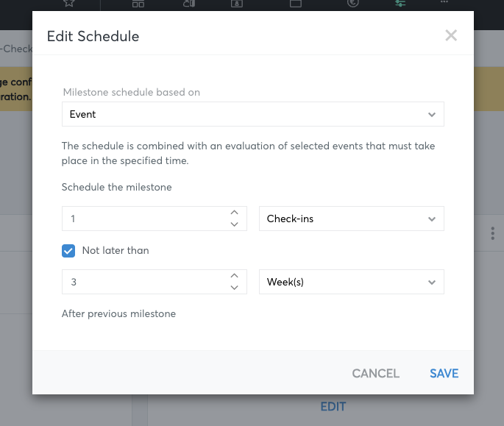Open the dashboard grid icon in top bar
Image resolution: width=504 pixels, height=426 pixels.
pyautogui.click(x=138, y=3)
